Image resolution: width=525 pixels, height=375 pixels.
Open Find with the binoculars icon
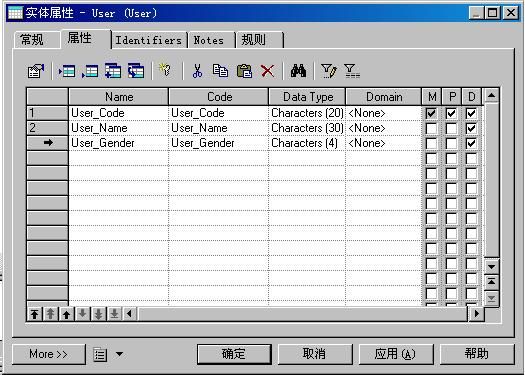click(x=298, y=71)
